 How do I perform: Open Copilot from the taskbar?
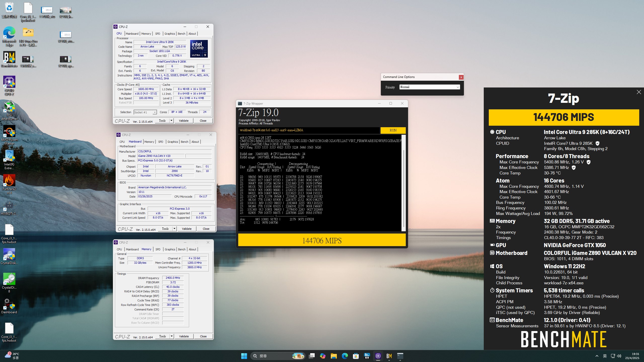(323, 356)
